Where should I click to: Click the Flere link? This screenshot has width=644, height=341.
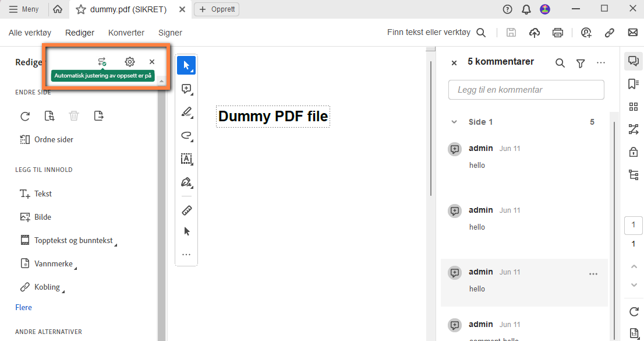click(x=23, y=307)
